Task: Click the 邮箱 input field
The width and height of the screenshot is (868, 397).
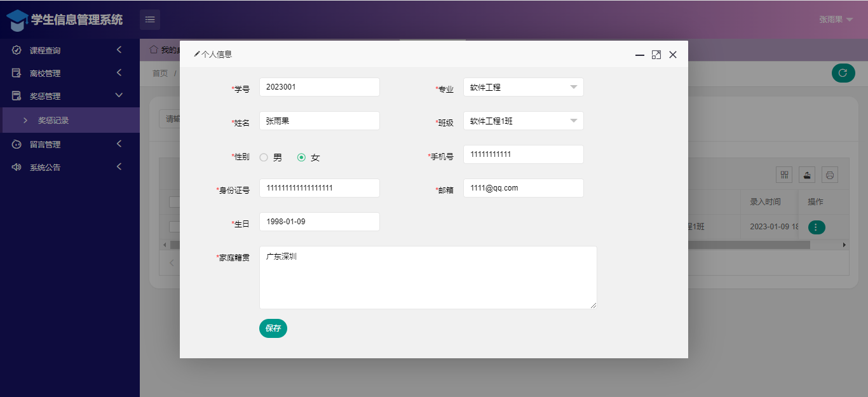Action: 524,188
